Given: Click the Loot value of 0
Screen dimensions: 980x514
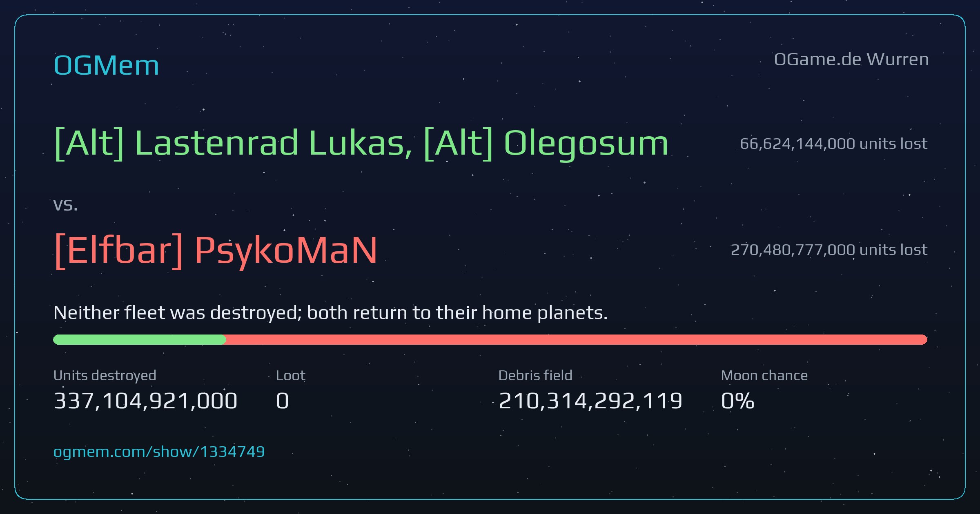Looking at the screenshot, I should coord(282,401).
